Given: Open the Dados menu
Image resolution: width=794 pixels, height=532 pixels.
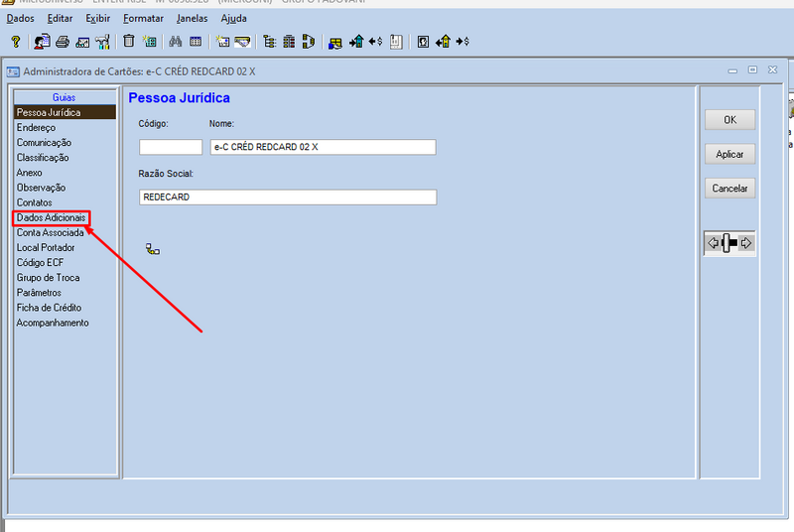Looking at the screenshot, I should point(20,19).
